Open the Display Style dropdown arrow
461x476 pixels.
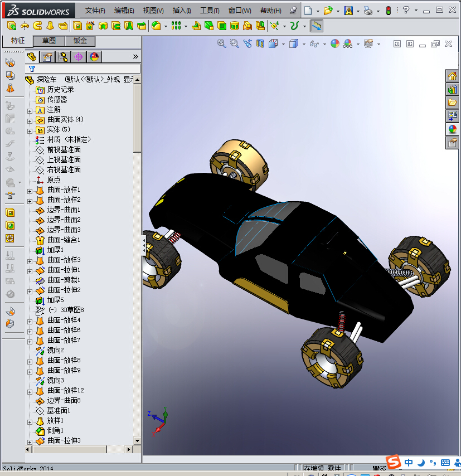pyautogui.click(x=304, y=45)
